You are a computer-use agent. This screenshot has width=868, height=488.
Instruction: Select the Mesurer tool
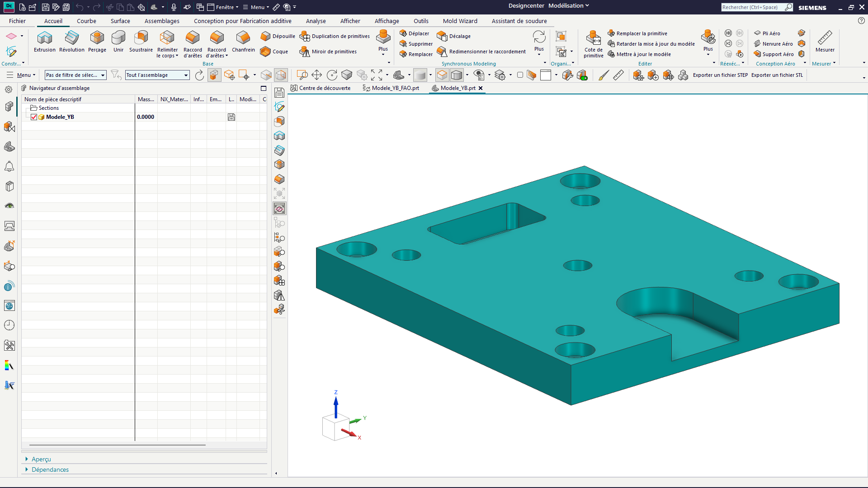click(x=825, y=42)
